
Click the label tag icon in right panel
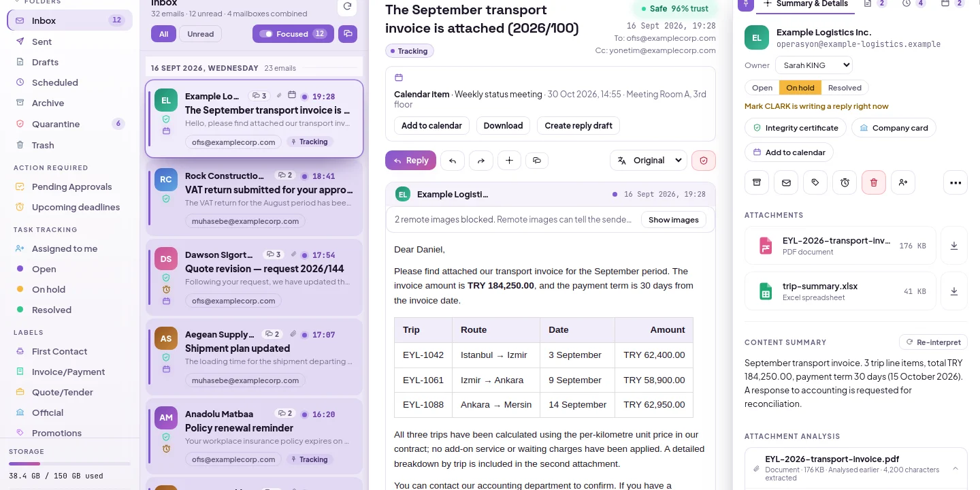[x=815, y=182]
